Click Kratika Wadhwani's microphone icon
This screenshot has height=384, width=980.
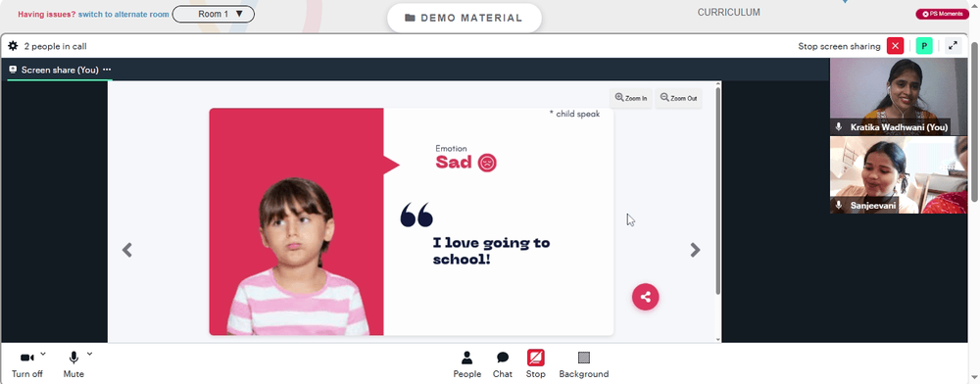(839, 126)
